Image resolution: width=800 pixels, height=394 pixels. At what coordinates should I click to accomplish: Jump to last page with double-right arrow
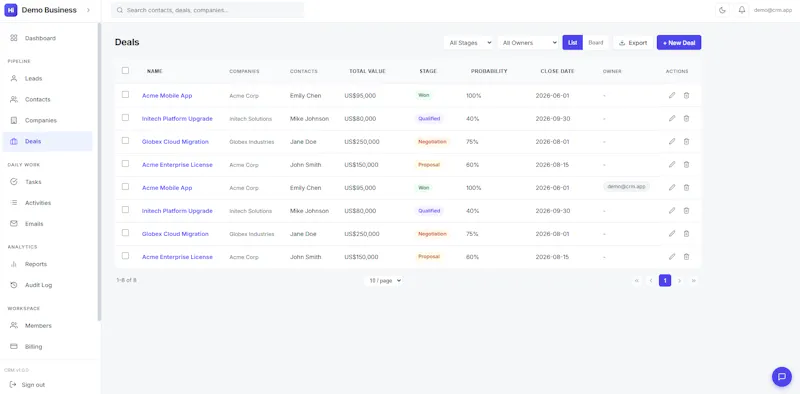(x=693, y=281)
